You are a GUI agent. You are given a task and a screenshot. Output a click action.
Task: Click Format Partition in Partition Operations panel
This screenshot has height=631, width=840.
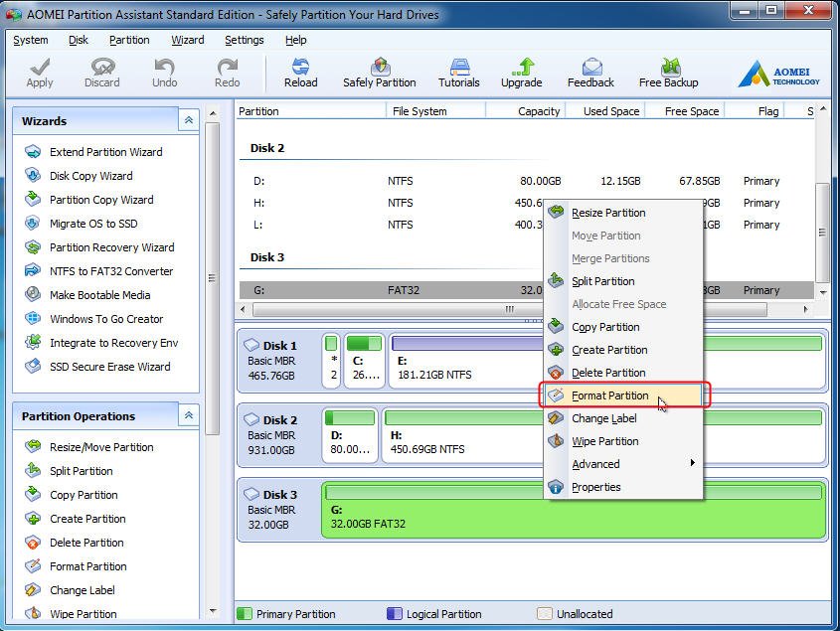click(x=76, y=566)
